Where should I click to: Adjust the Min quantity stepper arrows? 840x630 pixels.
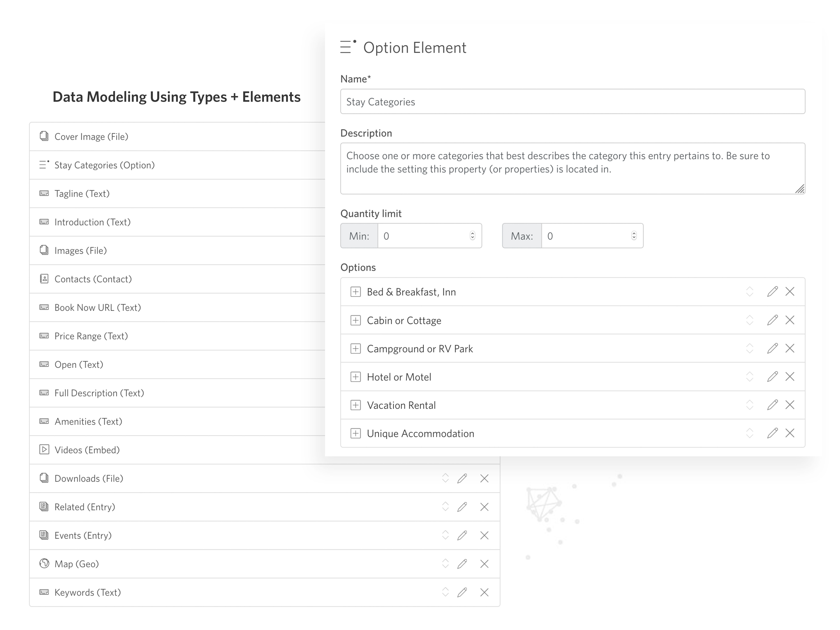coord(472,236)
